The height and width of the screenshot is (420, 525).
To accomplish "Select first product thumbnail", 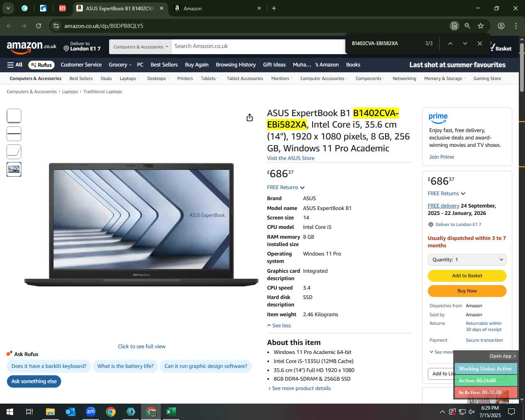I will 14,116.
